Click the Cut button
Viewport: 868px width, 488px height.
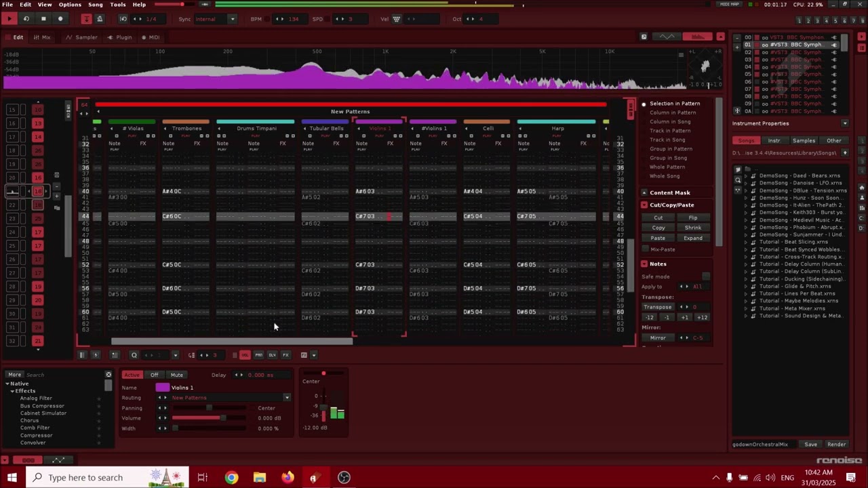click(658, 218)
